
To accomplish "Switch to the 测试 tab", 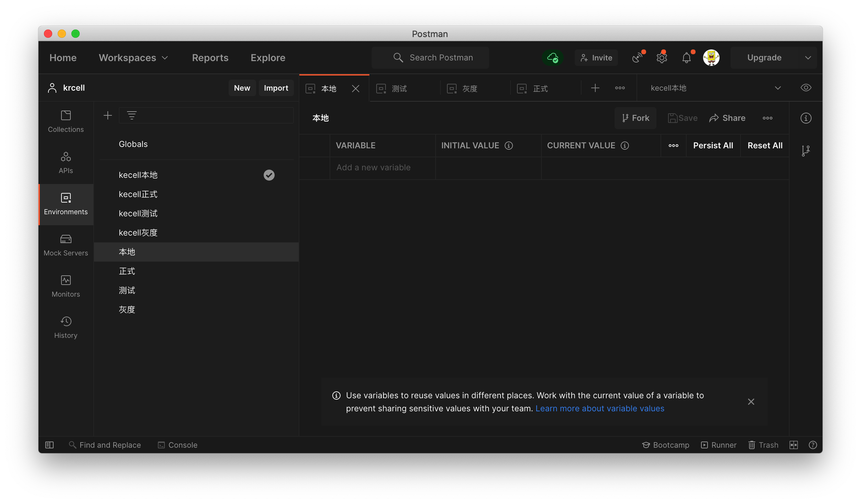I will 405,89.
